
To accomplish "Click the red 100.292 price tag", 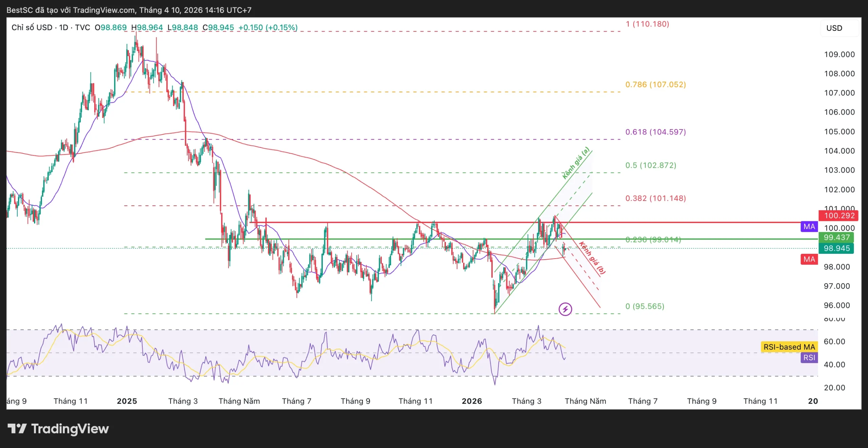I will click(838, 216).
